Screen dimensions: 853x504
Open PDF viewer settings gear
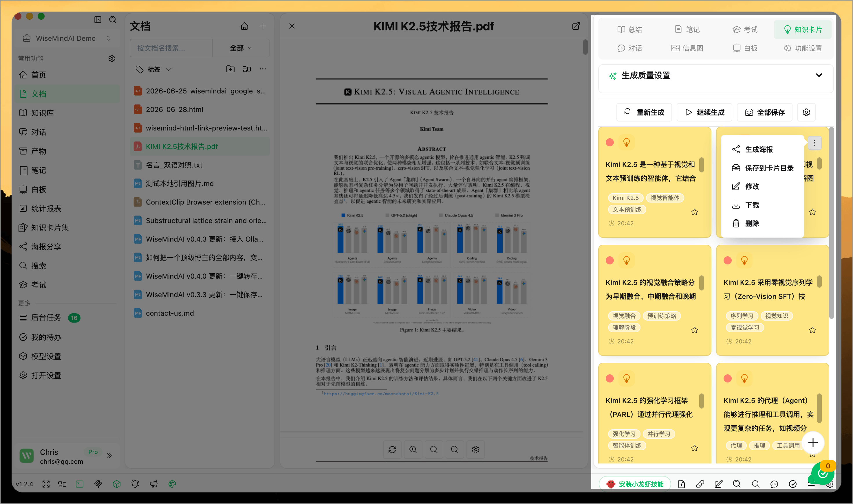pos(476,450)
